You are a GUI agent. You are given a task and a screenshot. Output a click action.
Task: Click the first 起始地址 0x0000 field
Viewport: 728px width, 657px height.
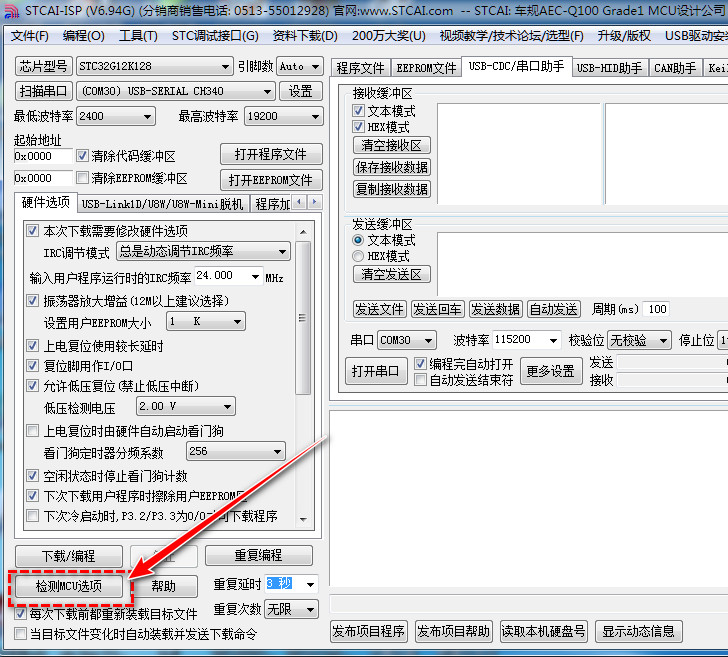pos(43,156)
